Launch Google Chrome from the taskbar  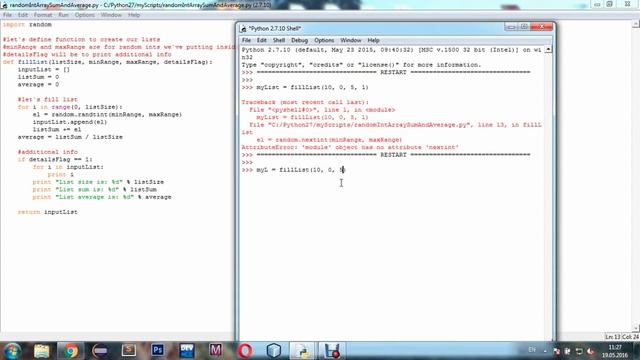(70, 351)
